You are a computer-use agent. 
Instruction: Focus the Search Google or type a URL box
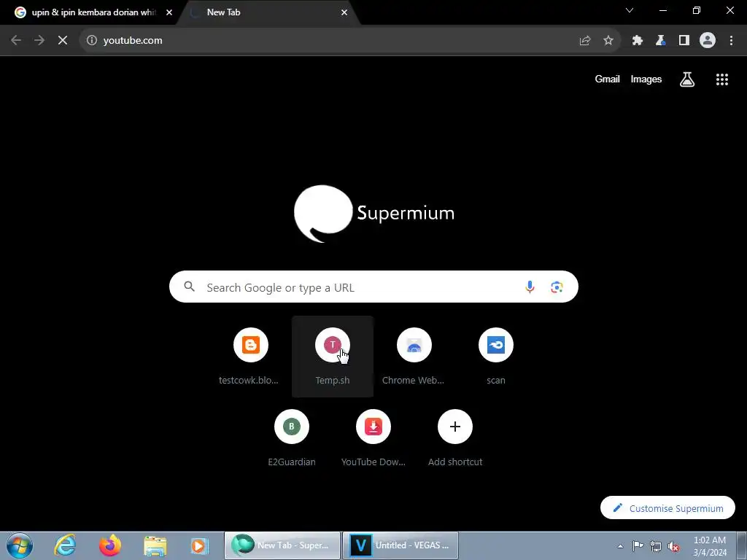click(373, 287)
